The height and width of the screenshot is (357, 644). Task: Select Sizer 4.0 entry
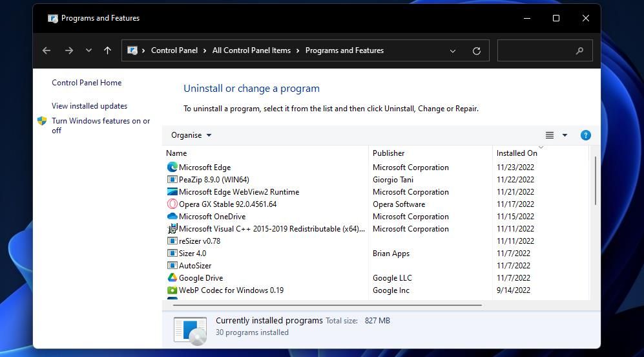click(x=192, y=254)
